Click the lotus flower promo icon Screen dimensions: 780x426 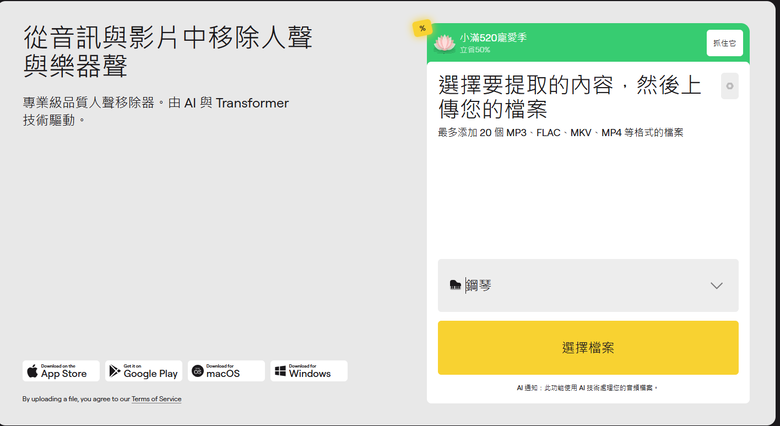(x=444, y=43)
